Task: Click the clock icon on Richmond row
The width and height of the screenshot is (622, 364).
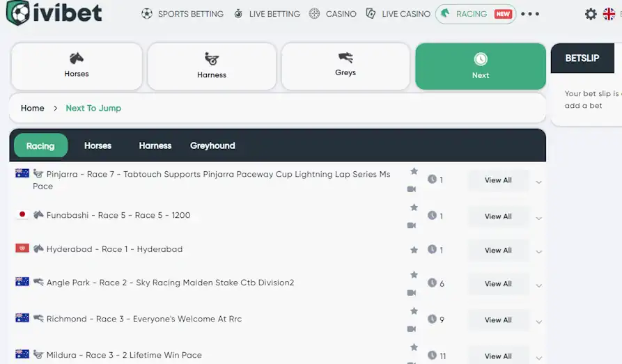Action: [432, 319]
